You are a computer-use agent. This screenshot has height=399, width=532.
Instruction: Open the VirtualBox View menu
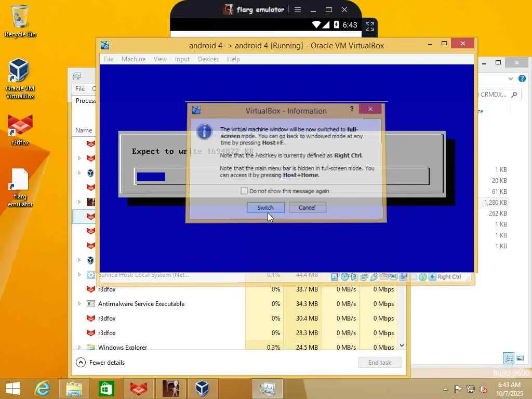click(160, 59)
